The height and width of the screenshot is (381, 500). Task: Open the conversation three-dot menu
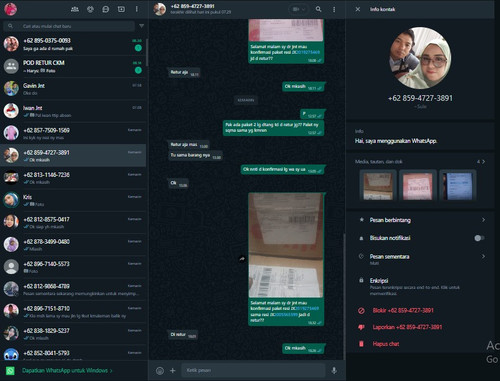(334, 9)
